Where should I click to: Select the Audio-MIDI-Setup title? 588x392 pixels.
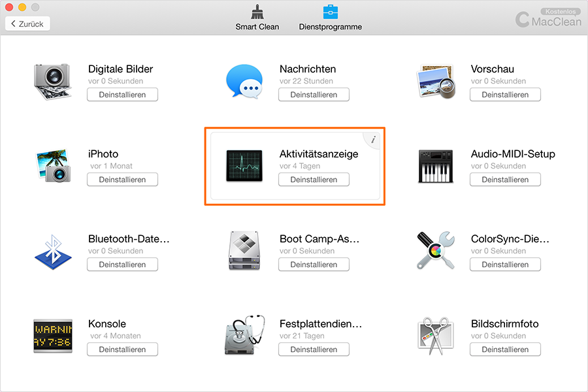tap(513, 154)
